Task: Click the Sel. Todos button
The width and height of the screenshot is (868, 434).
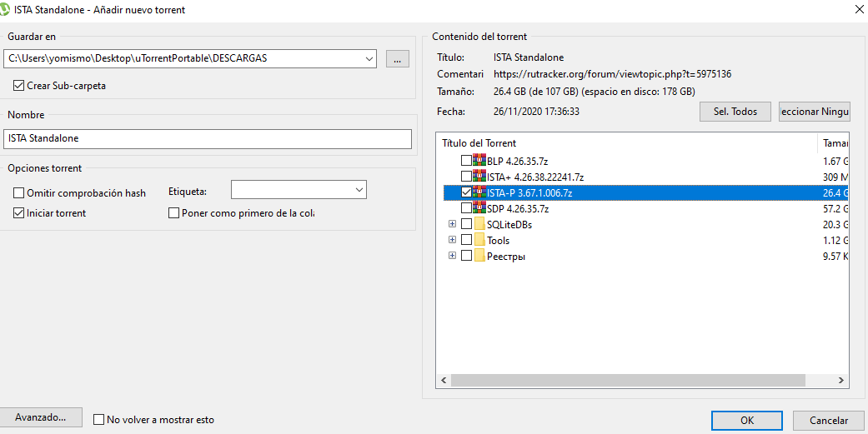Action: 735,111
